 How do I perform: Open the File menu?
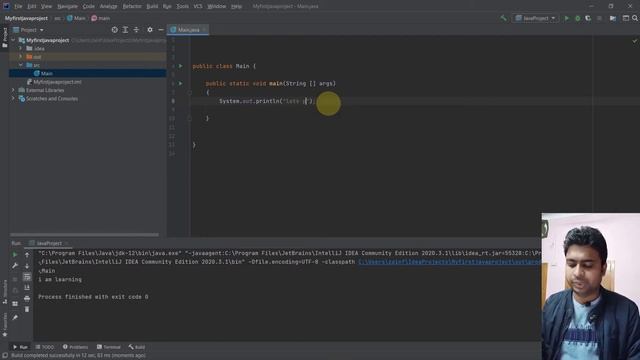[x=18, y=6]
